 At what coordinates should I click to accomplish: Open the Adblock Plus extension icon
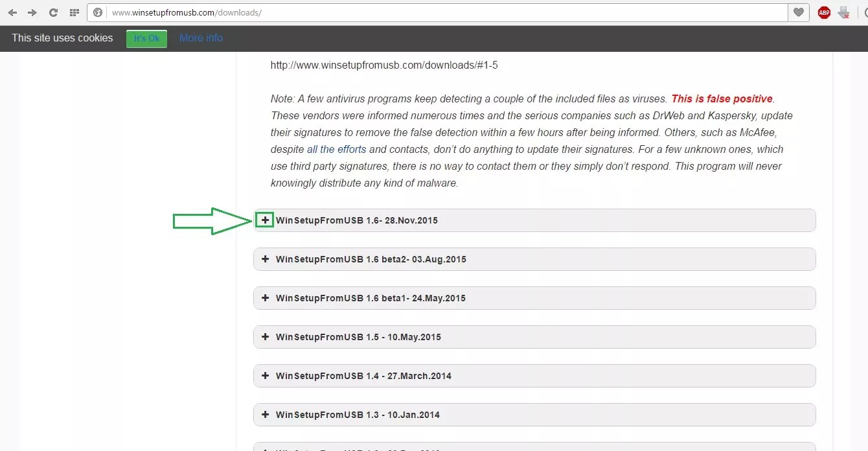(824, 12)
